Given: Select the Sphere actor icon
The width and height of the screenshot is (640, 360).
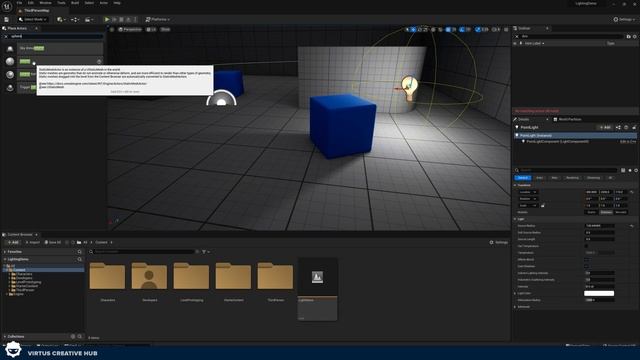Looking at the screenshot, I should point(10,61).
